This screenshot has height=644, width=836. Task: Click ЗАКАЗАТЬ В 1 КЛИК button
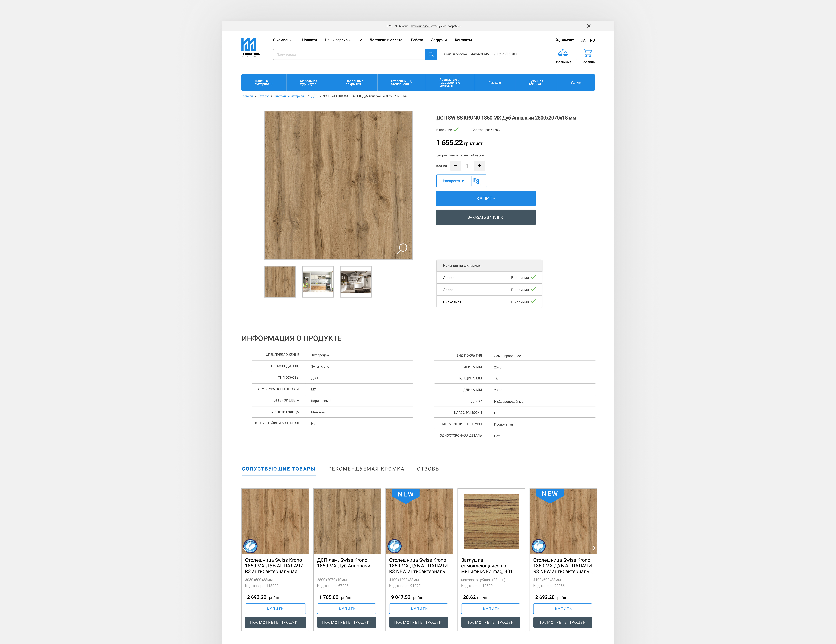(x=486, y=217)
